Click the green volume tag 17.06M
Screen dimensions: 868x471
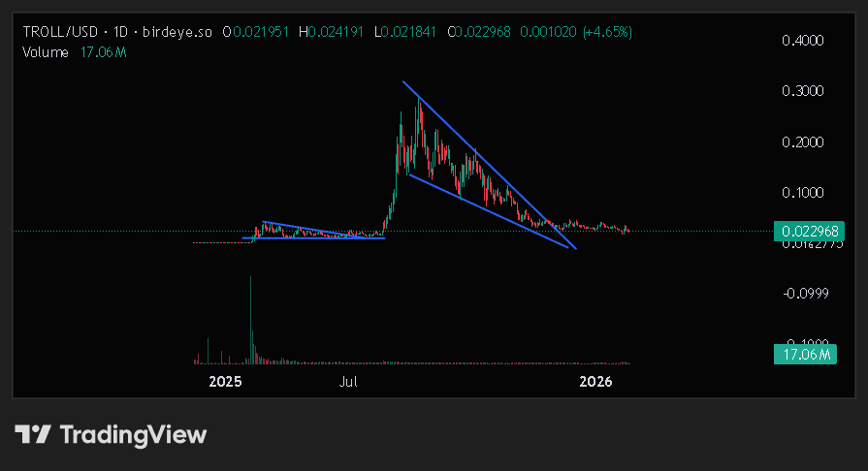click(806, 354)
